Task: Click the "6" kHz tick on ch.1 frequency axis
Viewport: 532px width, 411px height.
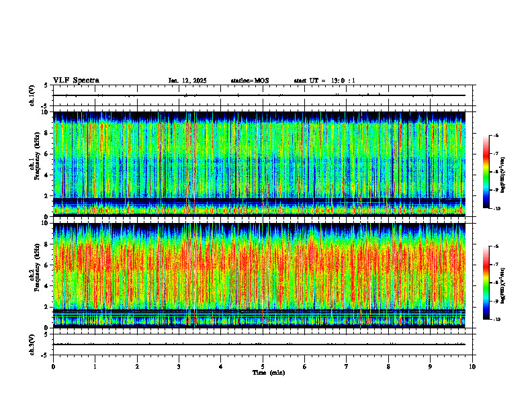Action: tap(47, 154)
